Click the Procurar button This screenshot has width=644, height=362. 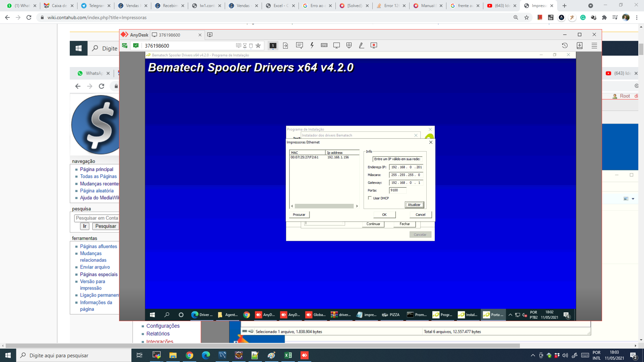299,215
